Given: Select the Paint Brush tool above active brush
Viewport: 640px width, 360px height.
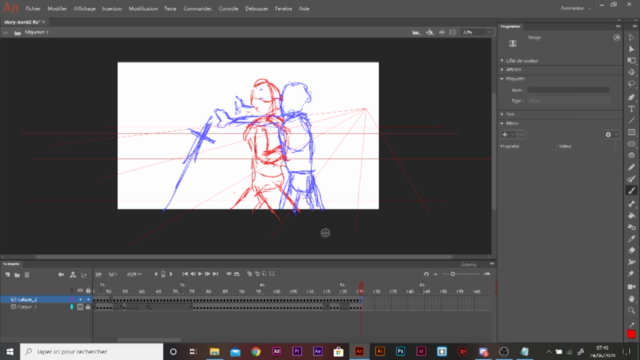Looking at the screenshot, I should (x=631, y=179).
